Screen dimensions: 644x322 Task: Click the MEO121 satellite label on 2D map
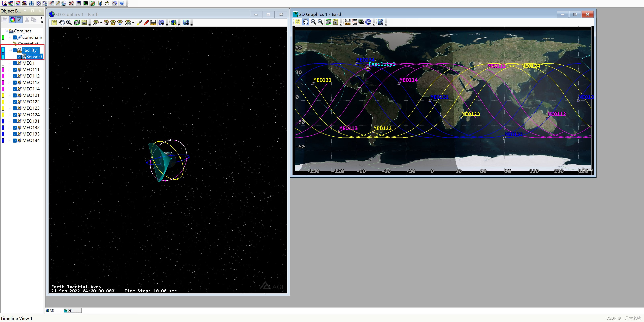(x=322, y=80)
